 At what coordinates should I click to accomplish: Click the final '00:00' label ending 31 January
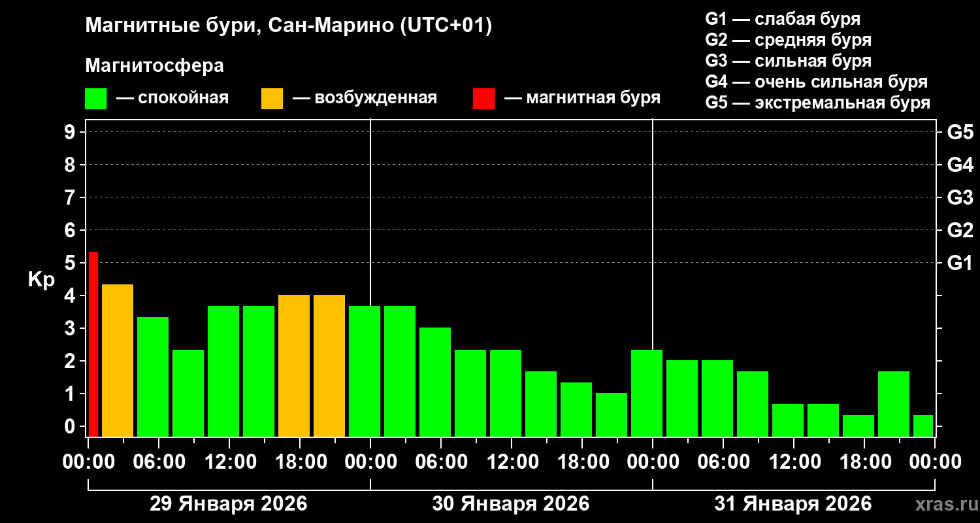pyautogui.click(x=934, y=462)
